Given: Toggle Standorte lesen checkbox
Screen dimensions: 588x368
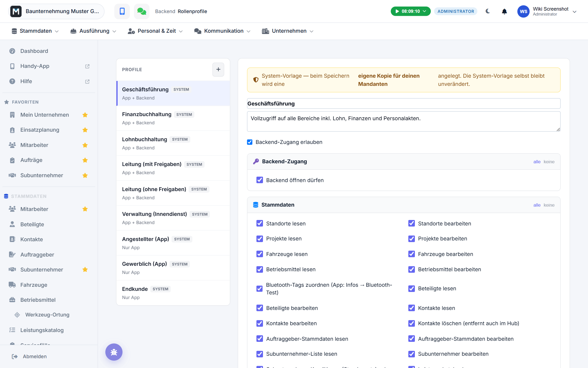Looking at the screenshot, I should pyautogui.click(x=260, y=223).
